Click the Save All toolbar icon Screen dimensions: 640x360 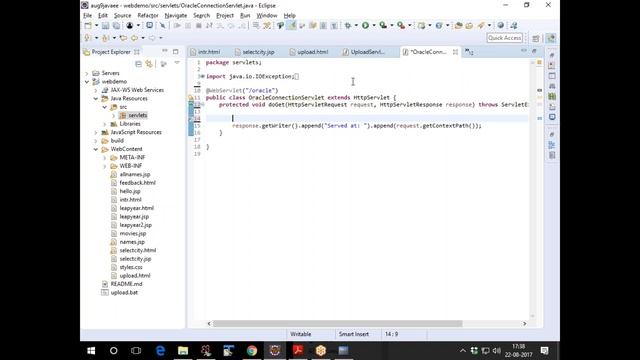116,25
